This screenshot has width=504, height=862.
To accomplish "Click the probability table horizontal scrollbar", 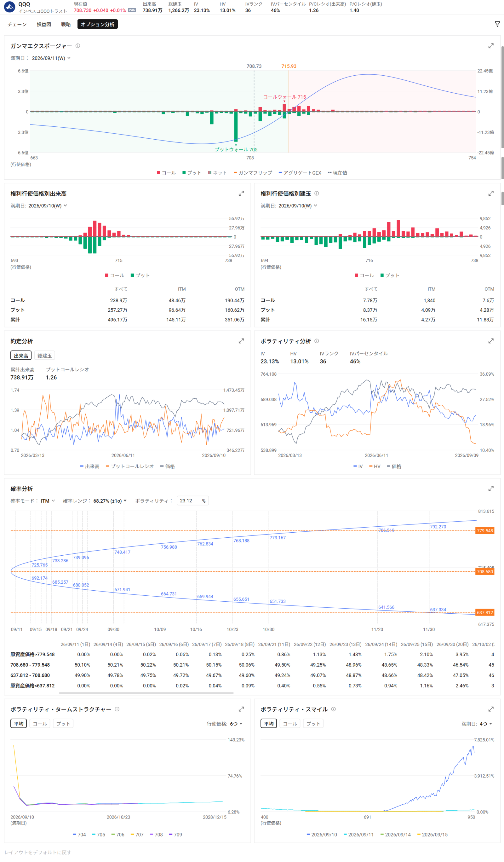I will 146,693.
